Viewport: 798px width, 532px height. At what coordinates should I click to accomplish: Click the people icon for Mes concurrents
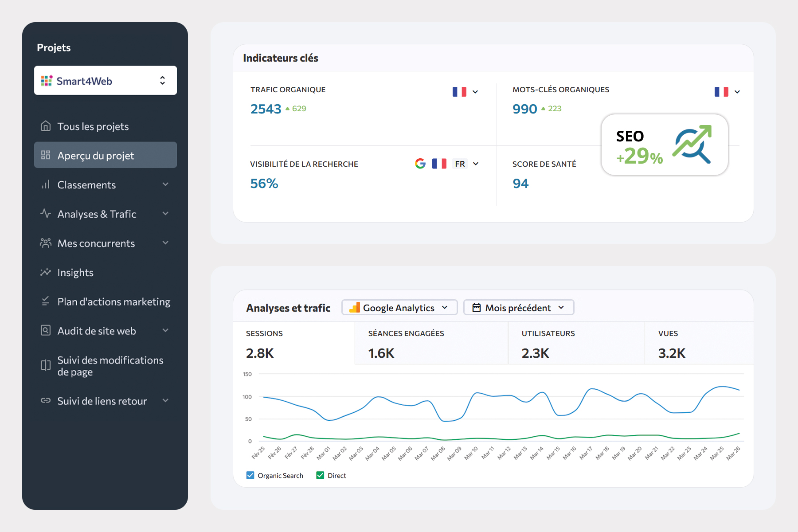coord(46,243)
